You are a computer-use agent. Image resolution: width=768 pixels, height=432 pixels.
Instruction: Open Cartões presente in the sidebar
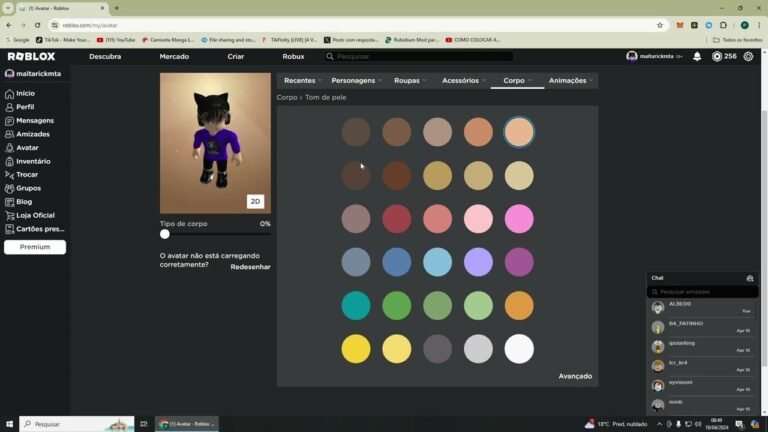[x=34, y=229]
